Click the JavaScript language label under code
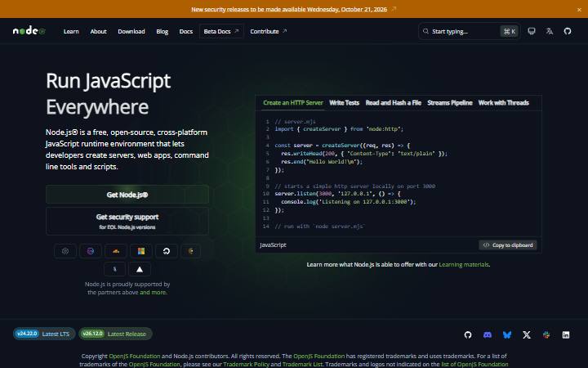The width and height of the screenshot is (588, 368). [x=273, y=245]
